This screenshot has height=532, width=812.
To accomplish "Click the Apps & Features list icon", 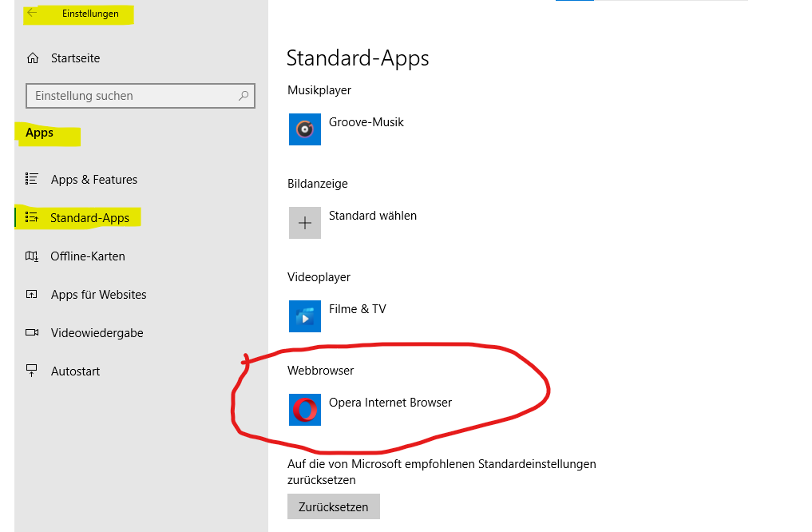I will tap(32, 179).
